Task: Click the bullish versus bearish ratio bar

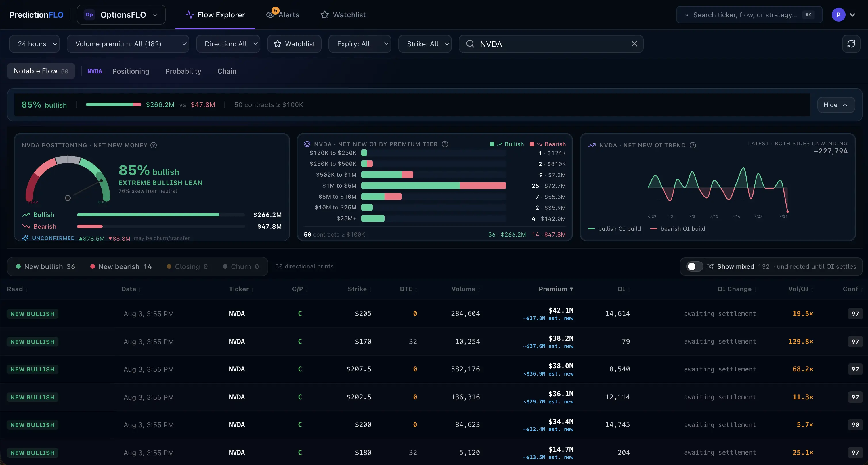Action: [113, 104]
